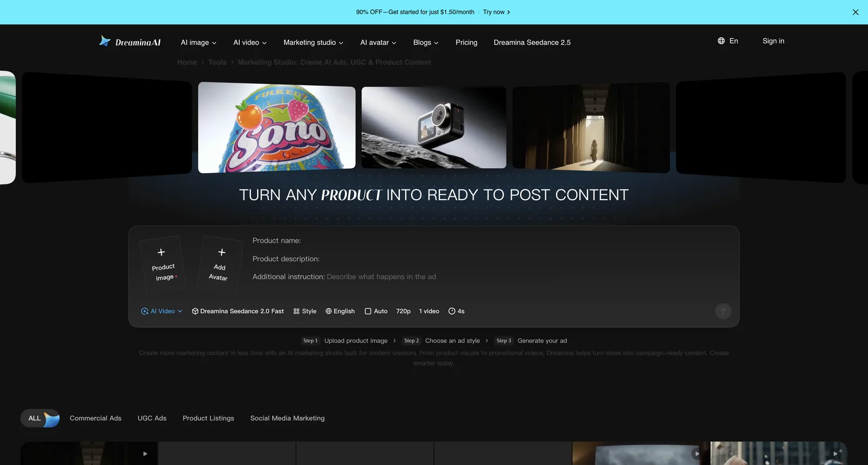Open the Tools breadcrumb
This screenshot has width=868, height=465.
(x=218, y=62)
